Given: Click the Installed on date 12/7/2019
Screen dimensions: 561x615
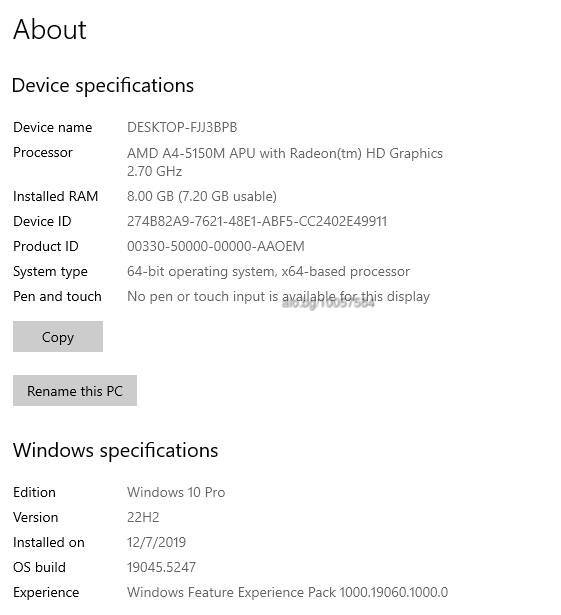Looking at the screenshot, I should (157, 542).
